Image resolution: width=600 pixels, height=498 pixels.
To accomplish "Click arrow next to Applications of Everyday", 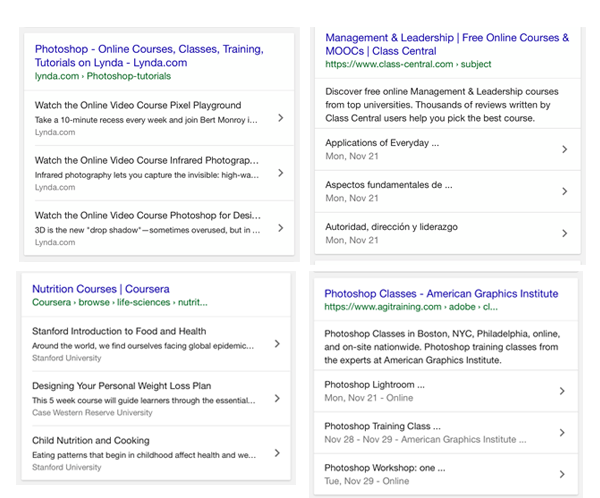I will (x=564, y=149).
